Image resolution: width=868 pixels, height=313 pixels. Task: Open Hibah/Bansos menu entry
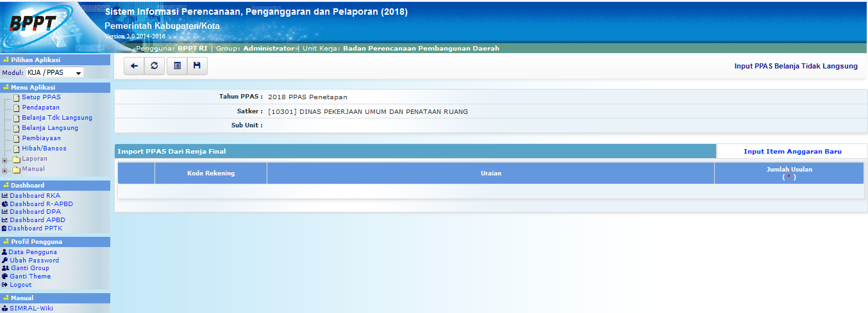tap(44, 148)
